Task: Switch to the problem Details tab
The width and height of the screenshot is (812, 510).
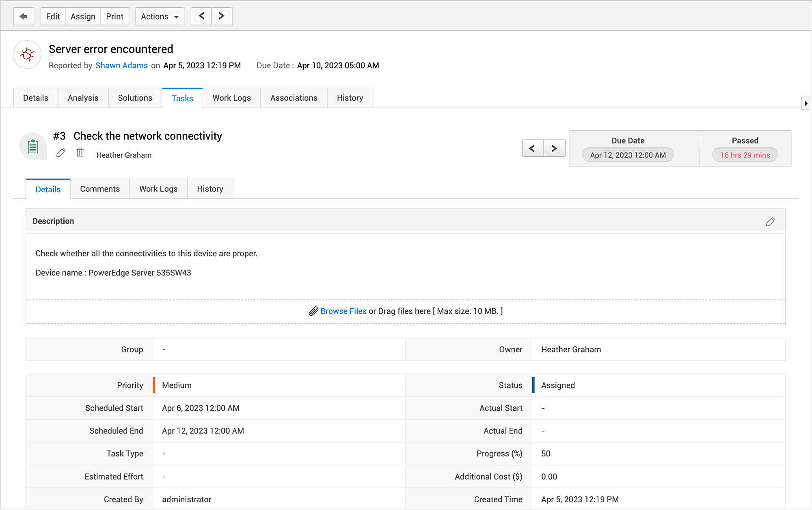Action: 36,98
